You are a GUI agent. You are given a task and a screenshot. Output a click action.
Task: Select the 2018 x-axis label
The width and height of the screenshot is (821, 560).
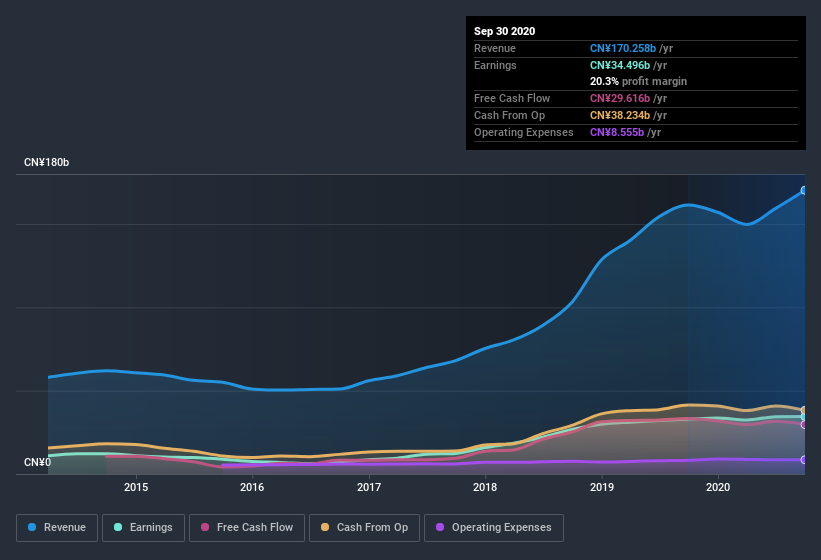[485, 487]
